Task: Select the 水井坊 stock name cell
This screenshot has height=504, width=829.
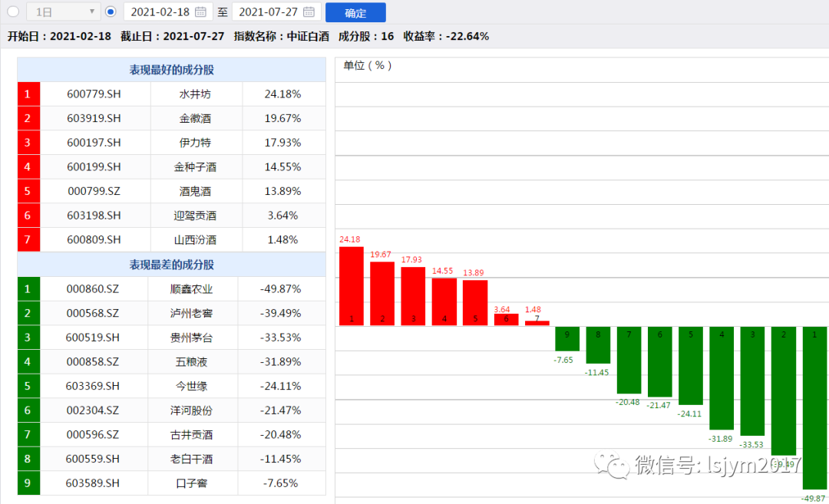Action: tap(196, 94)
